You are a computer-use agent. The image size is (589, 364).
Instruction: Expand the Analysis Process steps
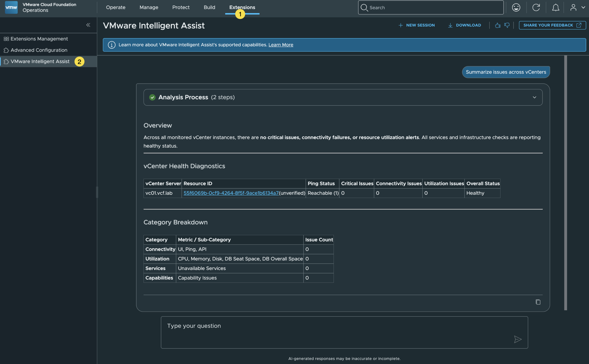pyautogui.click(x=534, y=97)
